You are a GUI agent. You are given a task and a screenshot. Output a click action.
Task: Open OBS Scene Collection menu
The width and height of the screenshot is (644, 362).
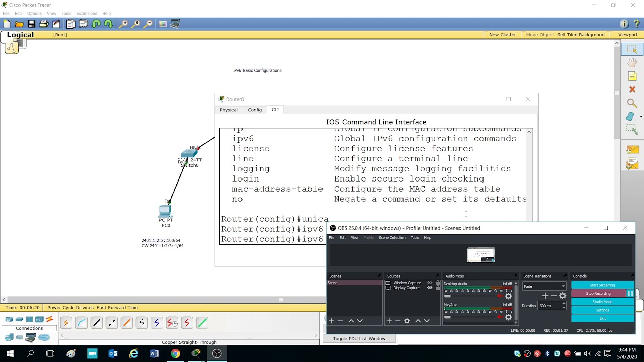(392, 238)
